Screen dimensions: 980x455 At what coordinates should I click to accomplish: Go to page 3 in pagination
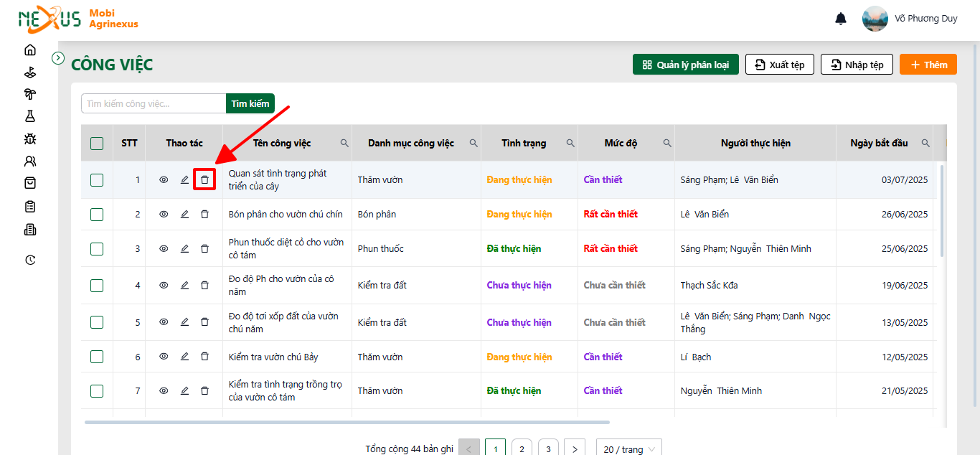(548, 449)
